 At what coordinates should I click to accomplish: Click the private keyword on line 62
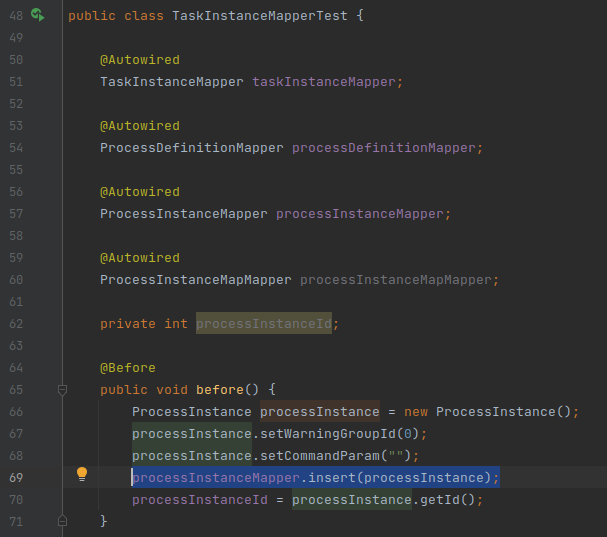click(128, 324)
